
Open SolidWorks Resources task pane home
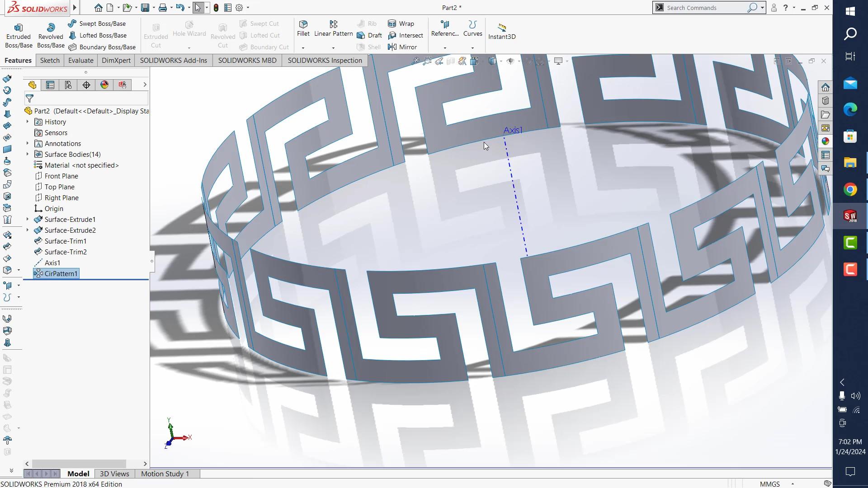pos(826,88)
